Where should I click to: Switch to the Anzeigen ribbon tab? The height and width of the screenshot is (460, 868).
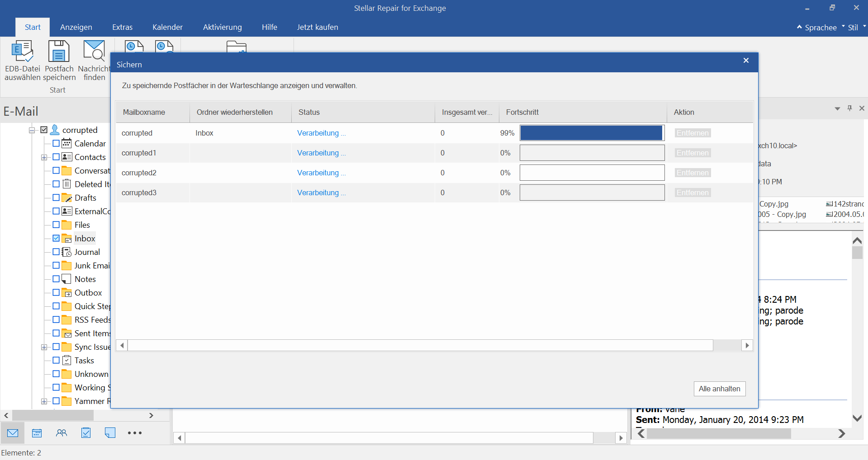click(x=76, y=27)
